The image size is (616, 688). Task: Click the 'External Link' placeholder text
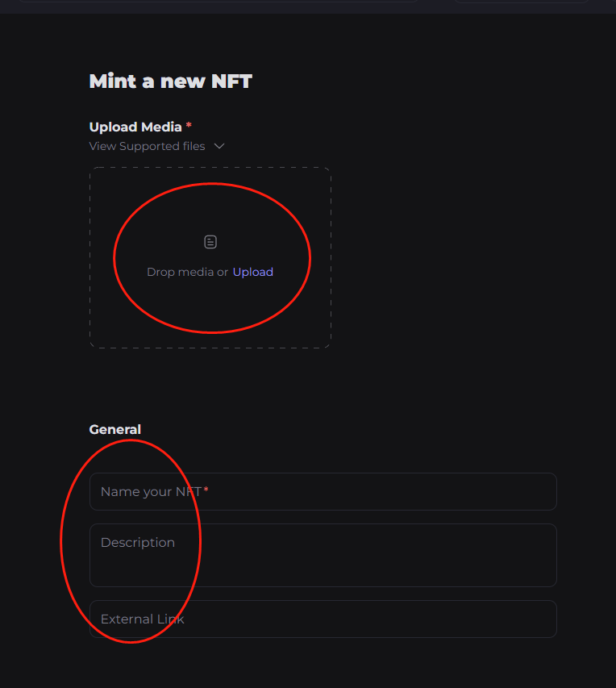point(143,619)
